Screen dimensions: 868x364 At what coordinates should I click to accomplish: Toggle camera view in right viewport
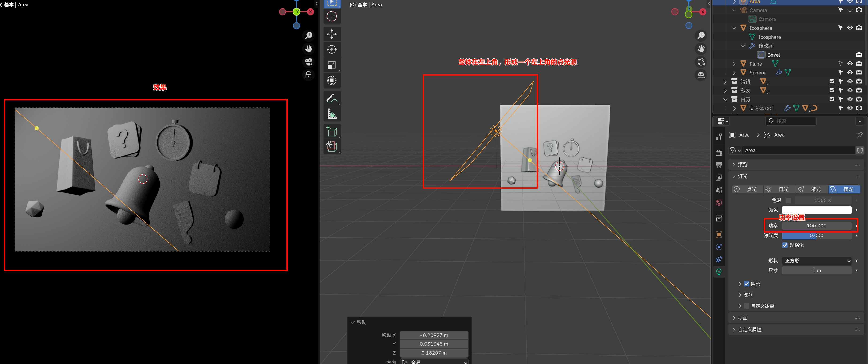[x=701, y=62]
